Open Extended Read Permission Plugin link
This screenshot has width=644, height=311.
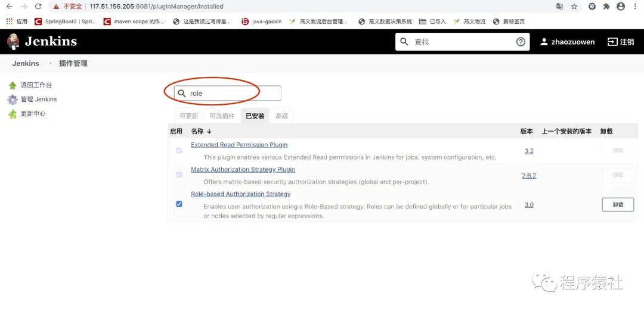coord(239,145)
